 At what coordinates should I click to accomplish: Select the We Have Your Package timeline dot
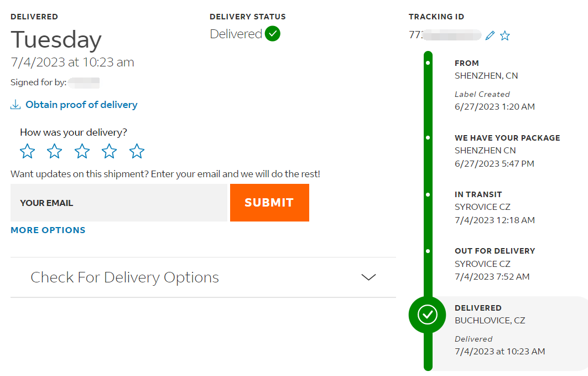pyautogui.click(x=428, y=138)
